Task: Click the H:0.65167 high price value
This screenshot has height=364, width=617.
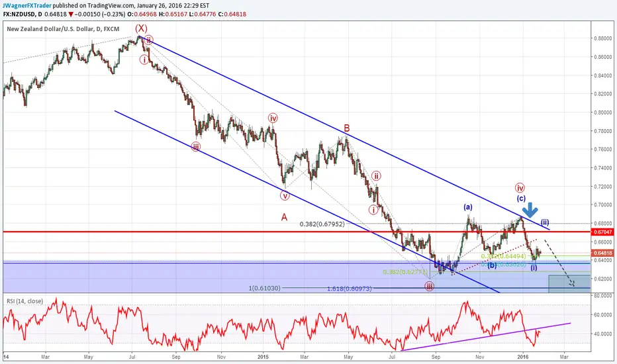Action: click(x=172, y=14)
